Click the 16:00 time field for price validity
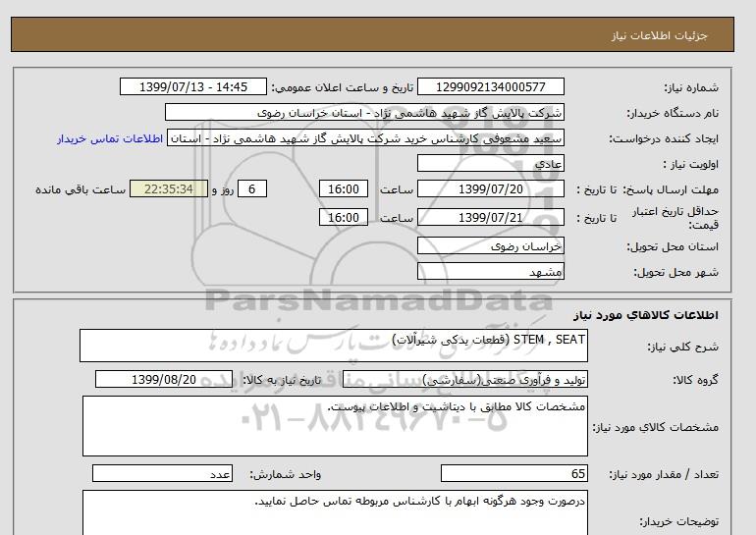Image resolution: width=756 pixels, height=535 pixels. point(345,218)
